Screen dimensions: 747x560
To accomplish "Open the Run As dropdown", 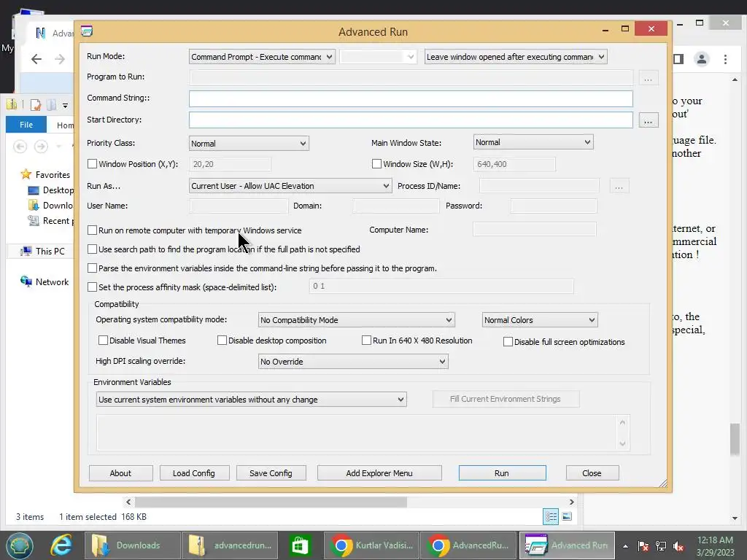I will (x=290, y=186).
